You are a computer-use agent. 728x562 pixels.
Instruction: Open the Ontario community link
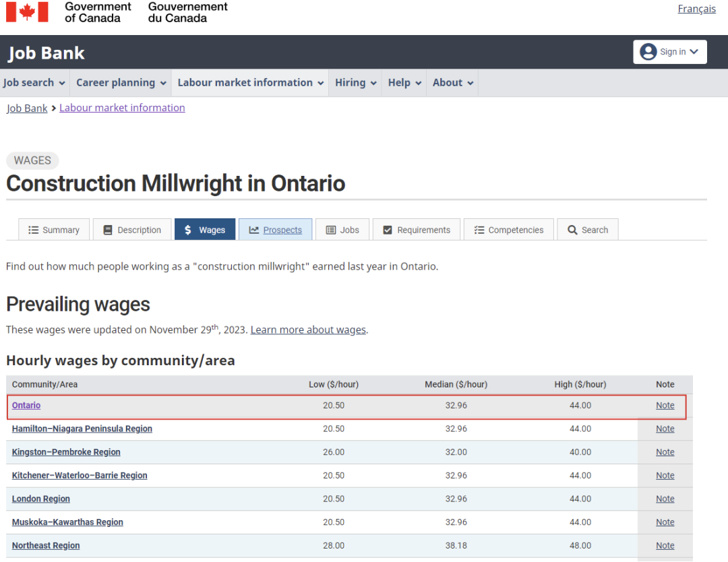click(x=26, y=405)
